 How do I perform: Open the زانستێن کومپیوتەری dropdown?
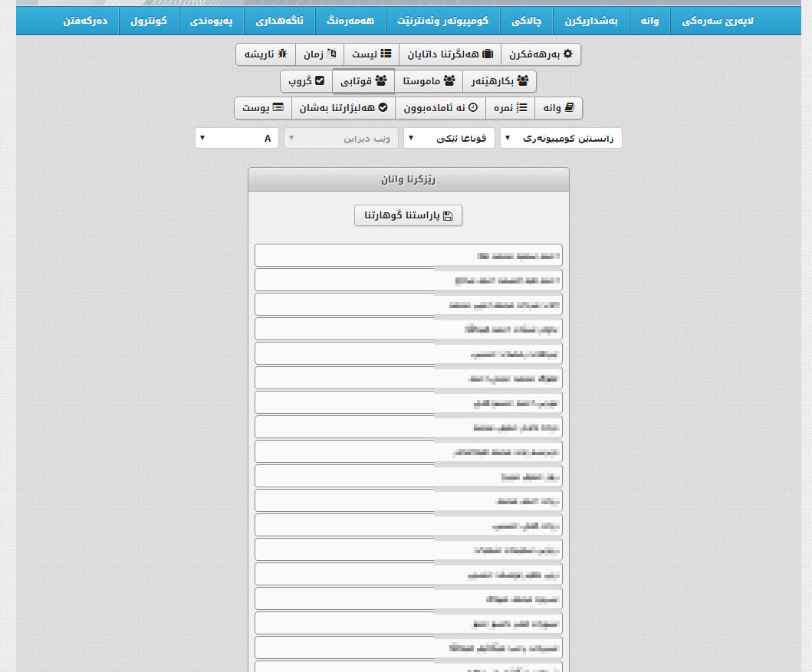(561, 138)
